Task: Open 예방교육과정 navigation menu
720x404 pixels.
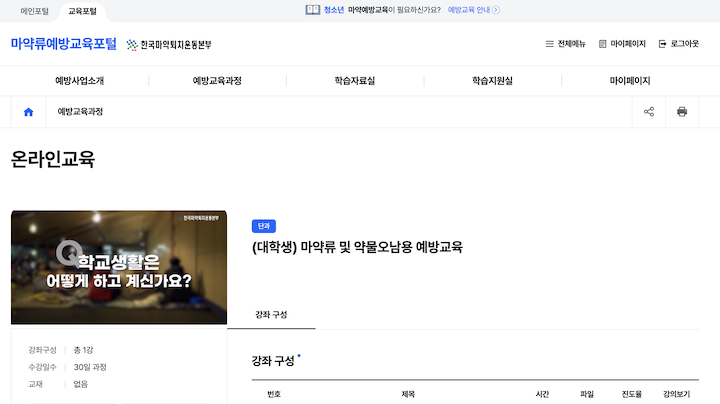Action: 217,80
